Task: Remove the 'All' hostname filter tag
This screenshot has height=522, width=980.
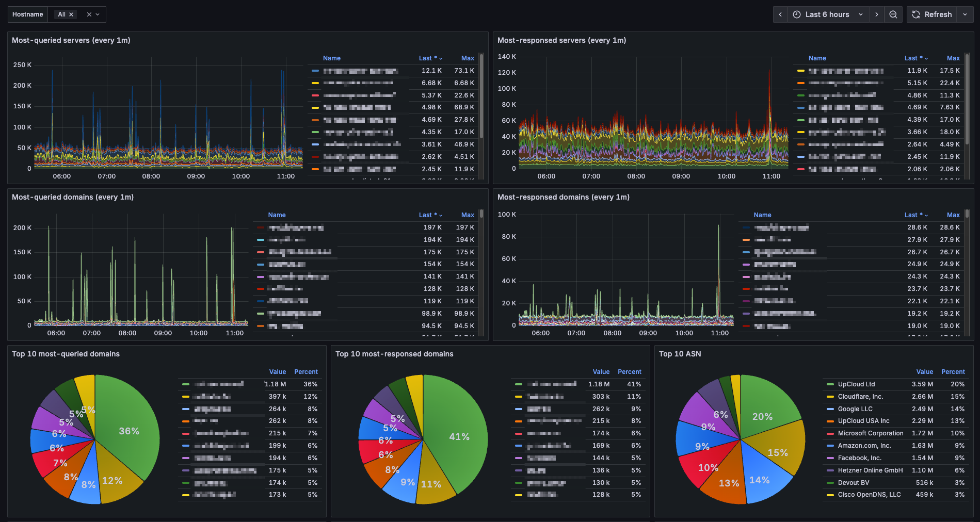Action: click(71, 14)
